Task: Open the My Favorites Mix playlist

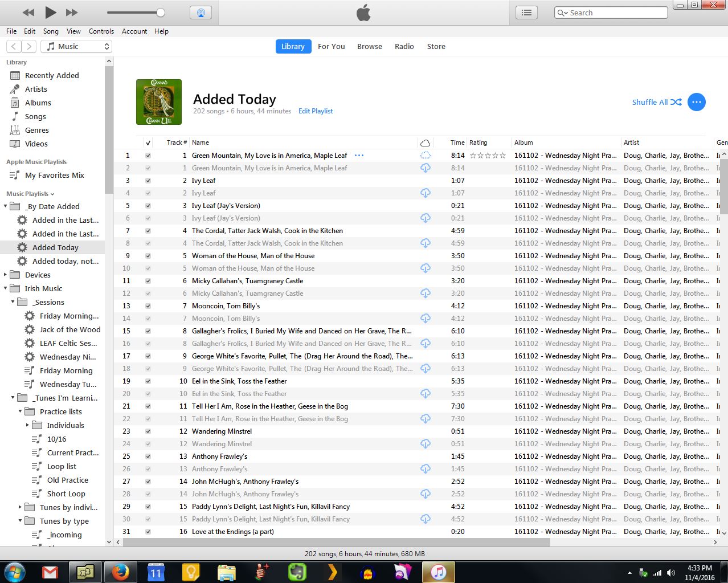Action: pos(54,175)
